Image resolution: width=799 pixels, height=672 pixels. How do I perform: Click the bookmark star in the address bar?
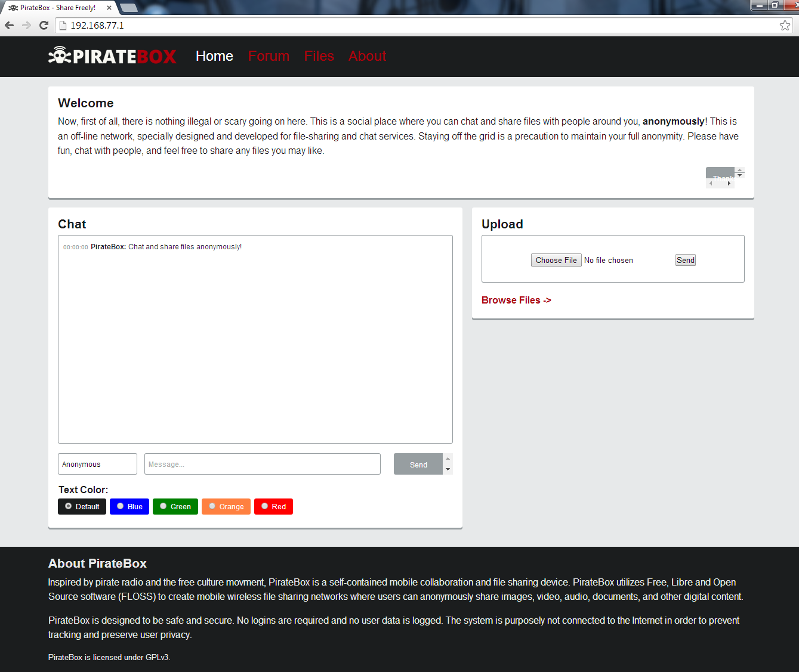[x=785, y=26]
